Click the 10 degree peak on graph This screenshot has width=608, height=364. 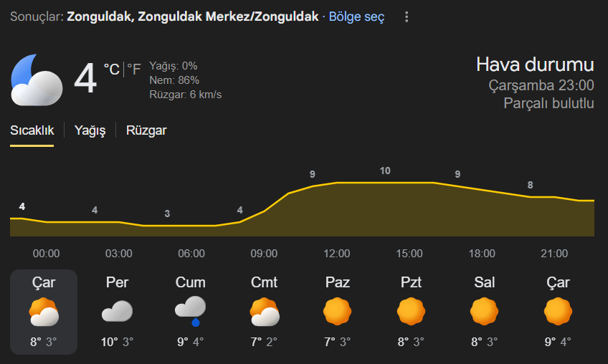pyautogui.click(x=385, y=171)
